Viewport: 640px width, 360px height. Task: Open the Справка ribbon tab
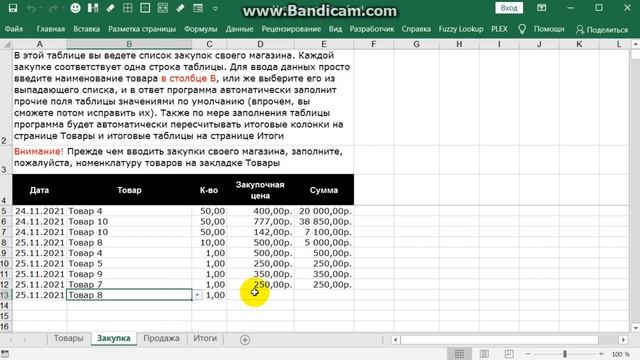tap(416, 29)
